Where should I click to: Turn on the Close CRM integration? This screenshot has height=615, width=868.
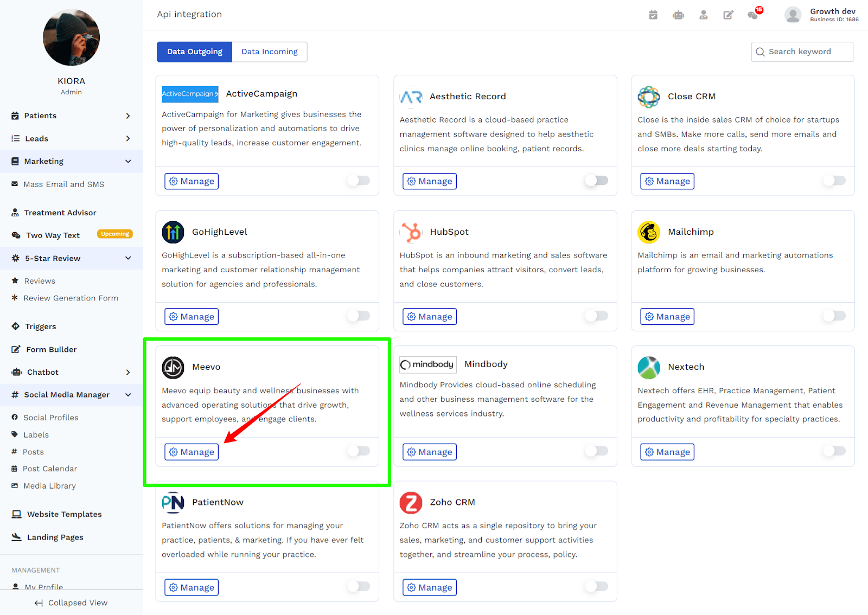pos(834,181)
